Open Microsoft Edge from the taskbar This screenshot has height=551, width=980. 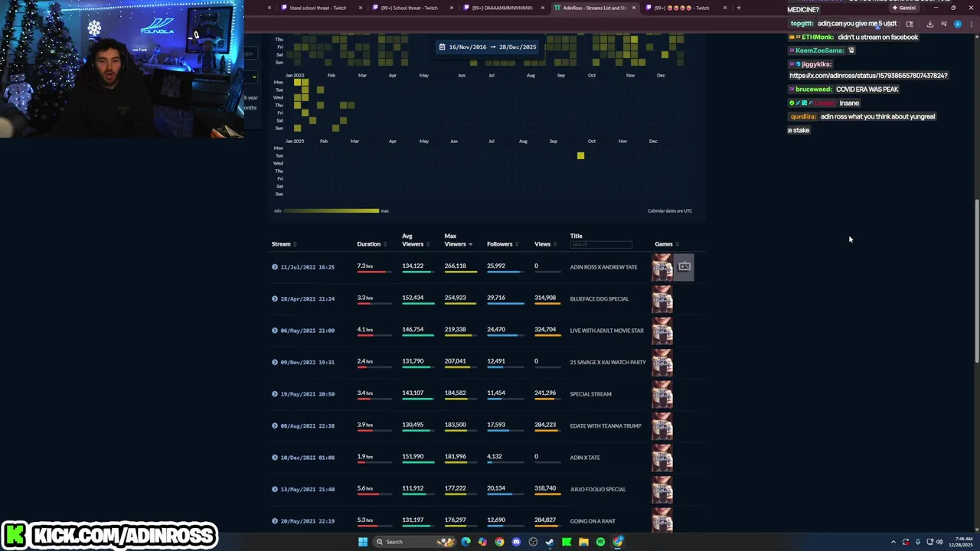(465, 542)
